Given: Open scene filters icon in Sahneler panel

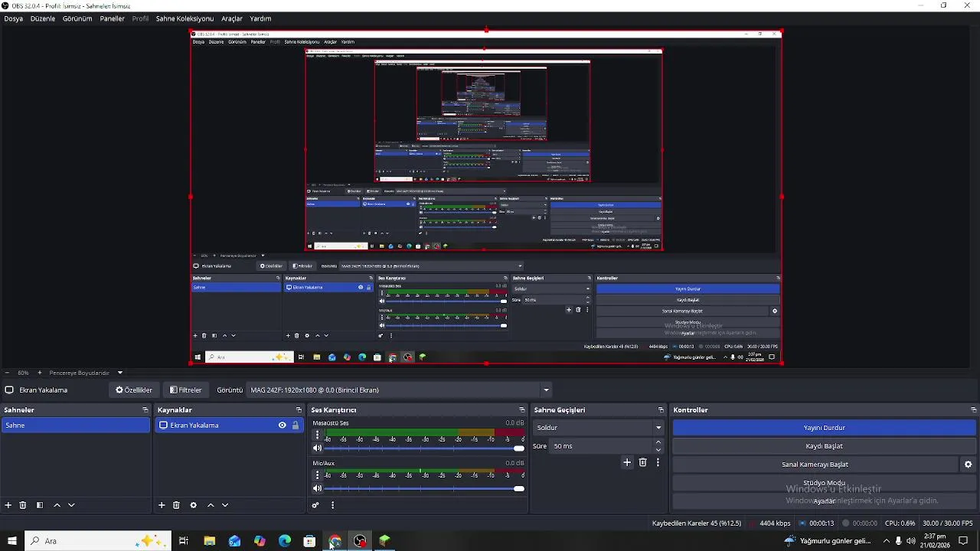Looking at the screenshot, I should 40,505.
